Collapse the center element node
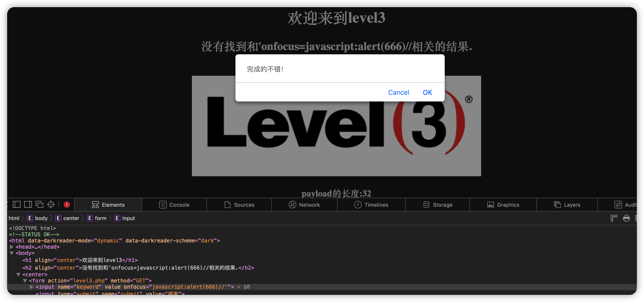The width and height of the screenshot is (644, 302). click(18, 274)
